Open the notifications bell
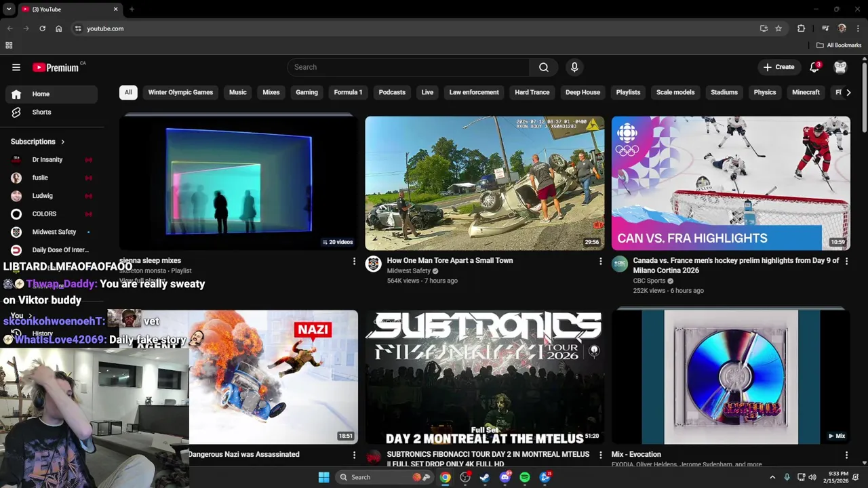Image resolution: width=868 pixels, height=488 pixels. click(814, 67)
